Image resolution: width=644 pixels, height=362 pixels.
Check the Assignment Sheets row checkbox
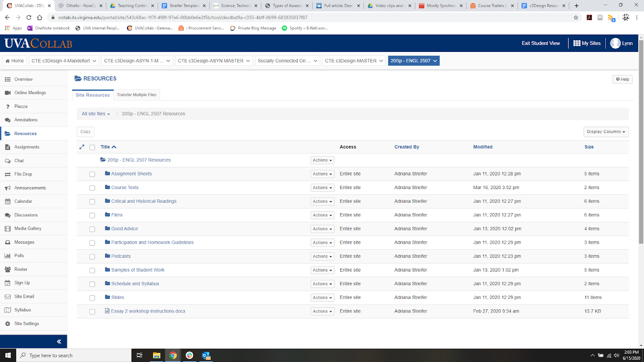(92, 174)
